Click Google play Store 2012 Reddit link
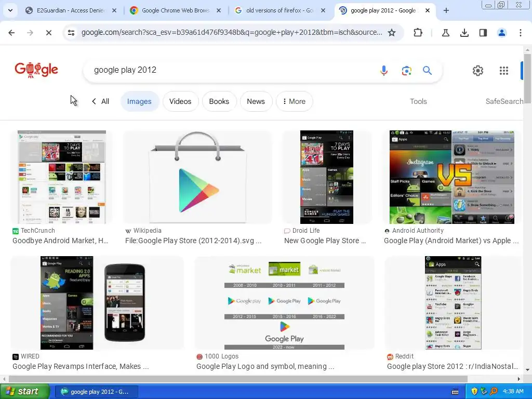Image resolution: width=532 pixels, height=399 pixels. pos(453,366)
